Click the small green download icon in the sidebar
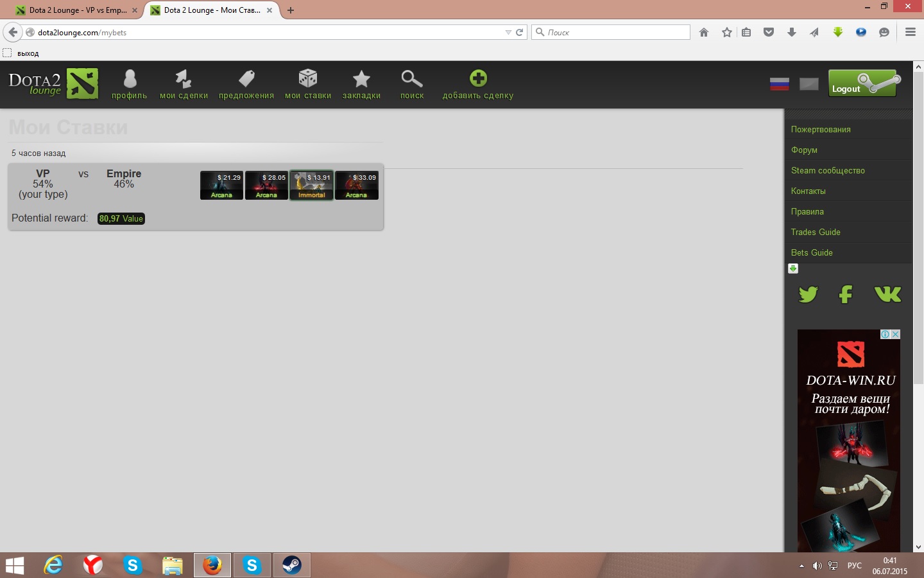The height and width of the screenshot is (578, 924). [x=793, y=268]
